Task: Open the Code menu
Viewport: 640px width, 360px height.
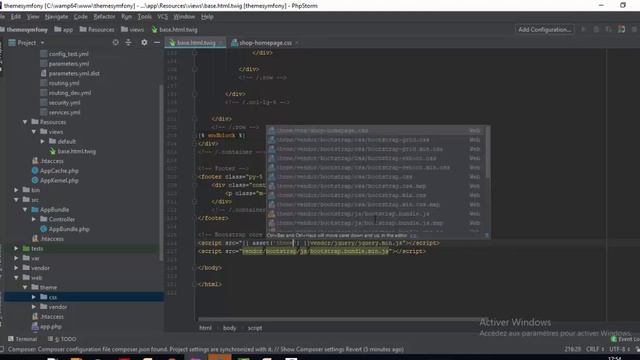Action: 80,17
